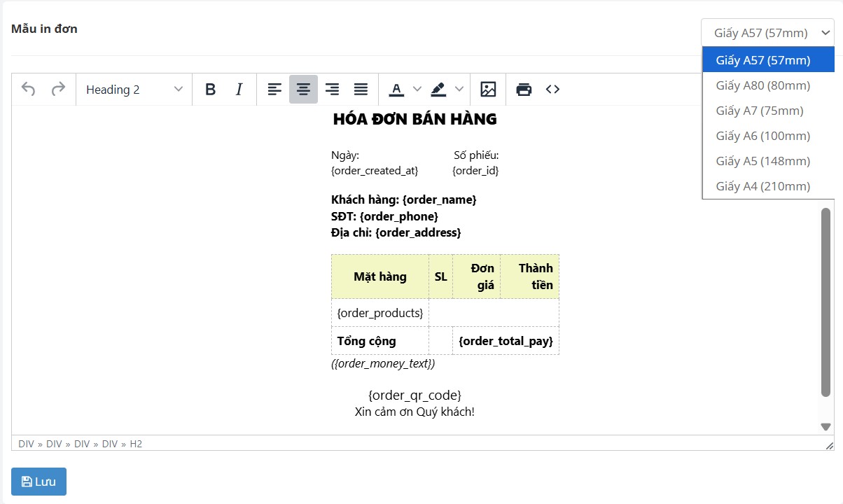Open source code view icon
This screenshot has width=843, height=504.
[x=552, y=90]
